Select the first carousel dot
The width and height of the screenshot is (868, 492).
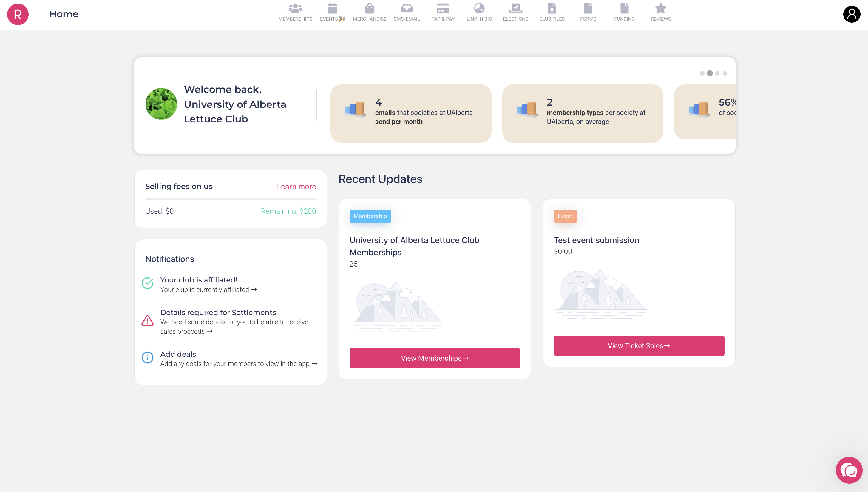coord(702,73)
